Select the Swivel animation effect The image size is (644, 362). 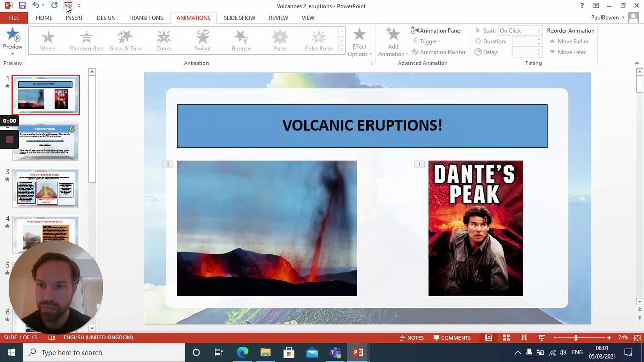click(203, 40)
